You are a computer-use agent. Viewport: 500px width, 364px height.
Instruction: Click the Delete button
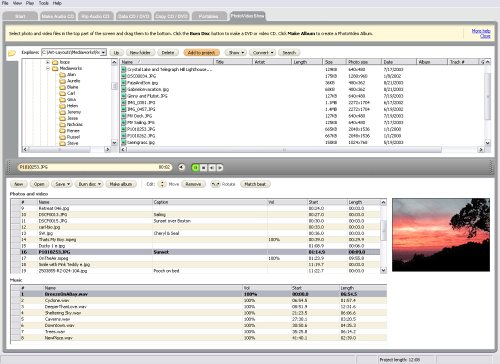coord(168,52)
